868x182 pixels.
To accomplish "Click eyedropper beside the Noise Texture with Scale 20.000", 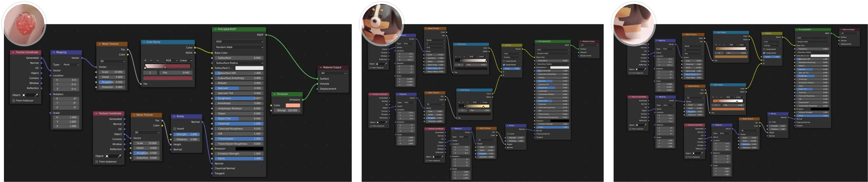I will pyautogui.click(x=119, y=156).
